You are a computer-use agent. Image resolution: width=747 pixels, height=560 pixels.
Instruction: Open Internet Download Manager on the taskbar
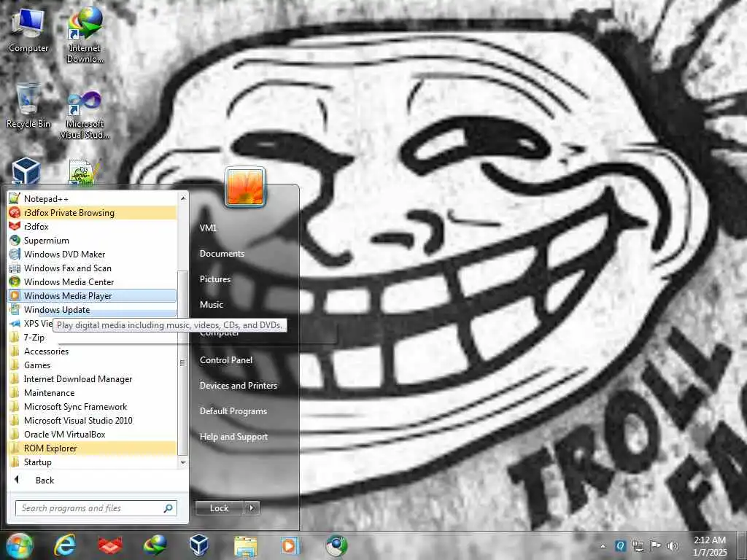coord(155,545)
